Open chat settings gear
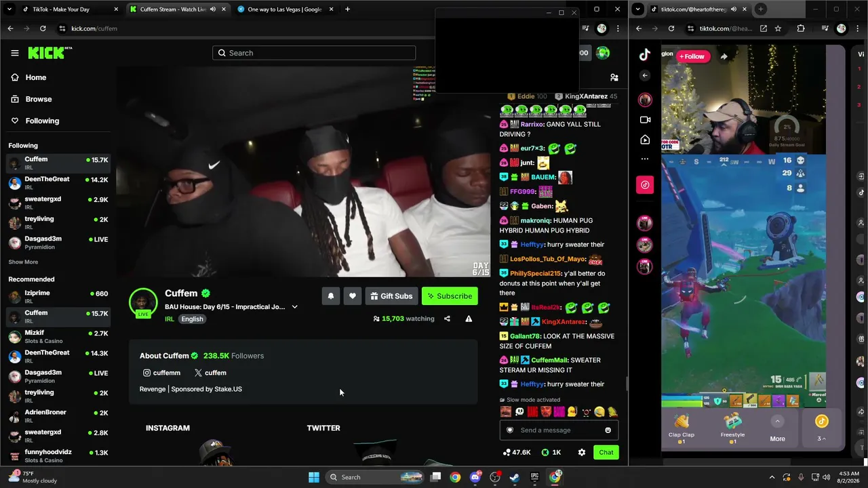This screenshot has width=868, height=488. tap(581, 452)
